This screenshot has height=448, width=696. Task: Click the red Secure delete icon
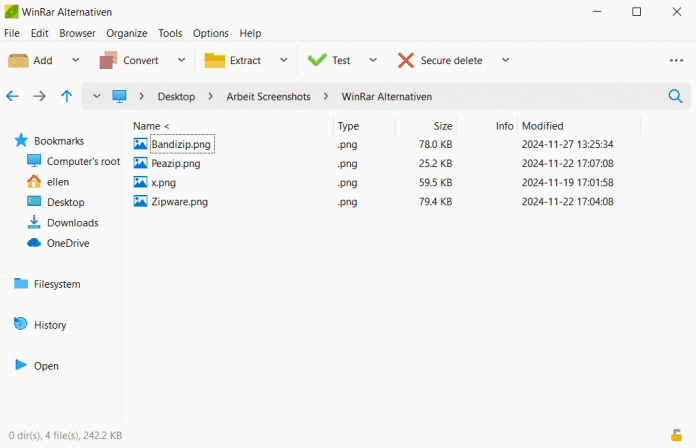406,60
